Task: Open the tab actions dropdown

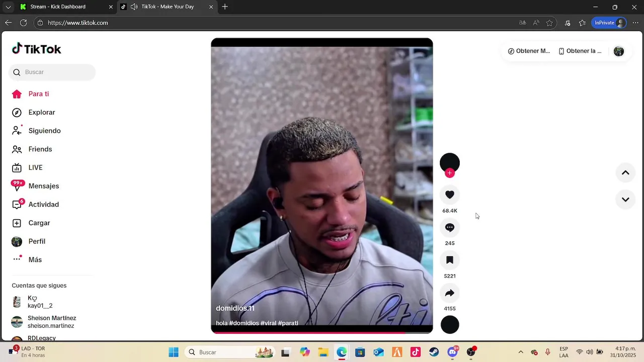Action: coord(8,7)
